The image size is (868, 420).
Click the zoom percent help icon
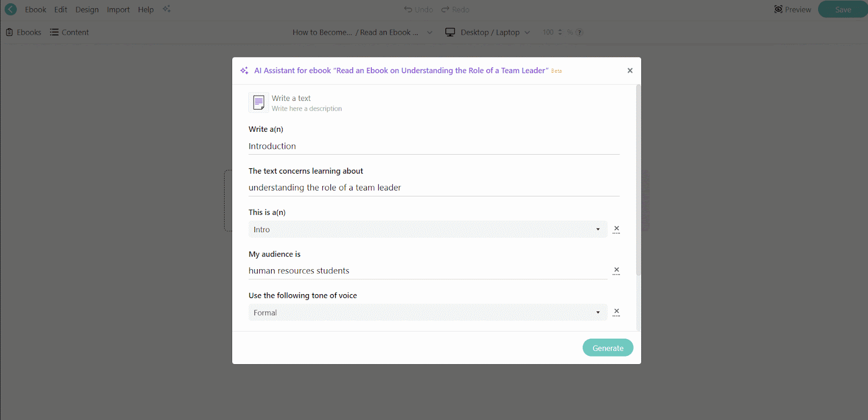pos(579,33)
